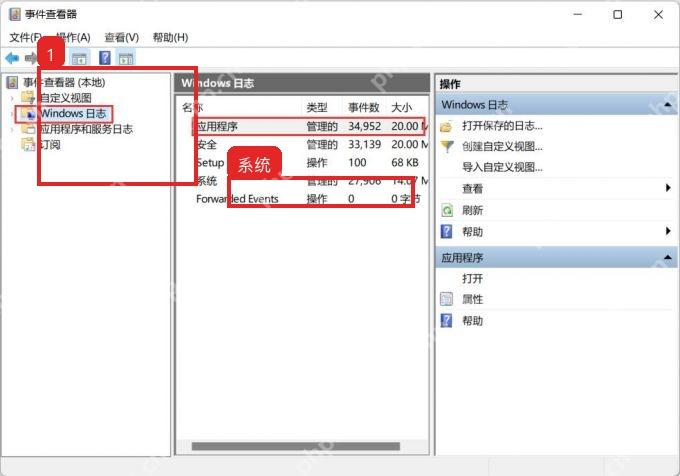This screenshot has height=476, width=680.
Task: Collapse the 应用程序 actions section
Action: click(668, 258)
